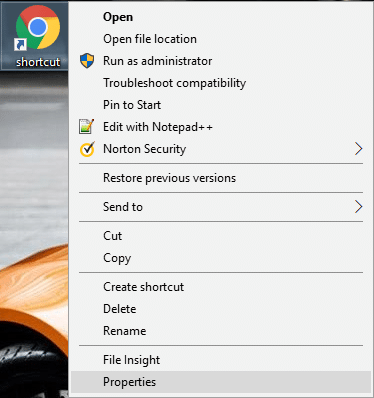The width and height of the screenshot is (374, 398).
Task: Click the Norton Security checkmark icon
Action: [x=87, y=149]
